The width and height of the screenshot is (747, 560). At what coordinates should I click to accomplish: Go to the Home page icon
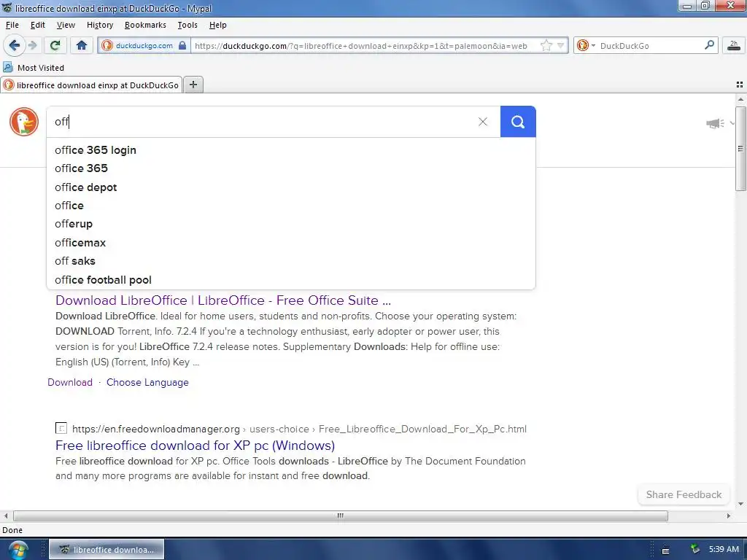(x=82, y=46)
